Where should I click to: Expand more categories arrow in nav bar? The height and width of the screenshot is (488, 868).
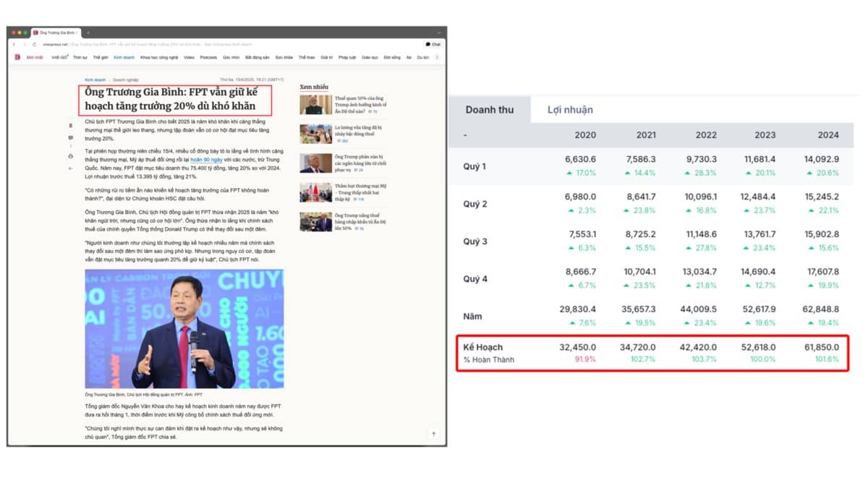(436, 57)
